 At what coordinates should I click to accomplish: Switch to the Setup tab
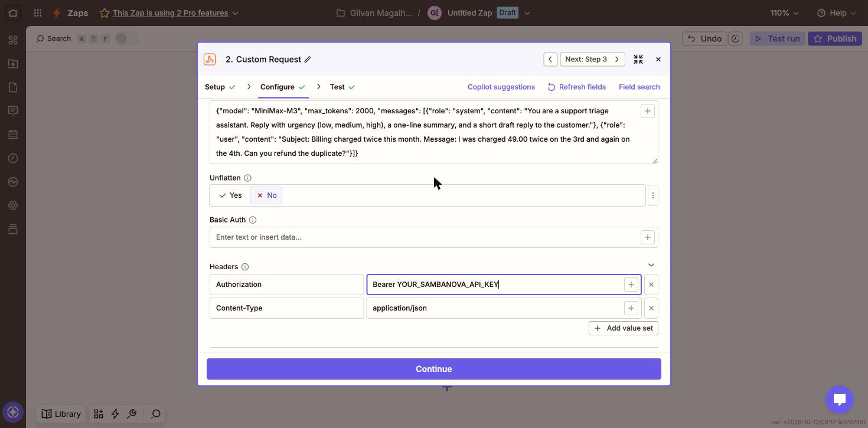tap(220, 87)
